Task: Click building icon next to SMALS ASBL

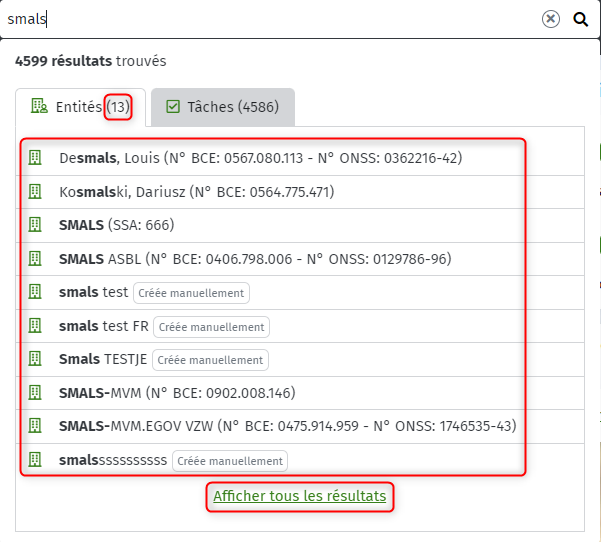Action: [x=35, y=259]
